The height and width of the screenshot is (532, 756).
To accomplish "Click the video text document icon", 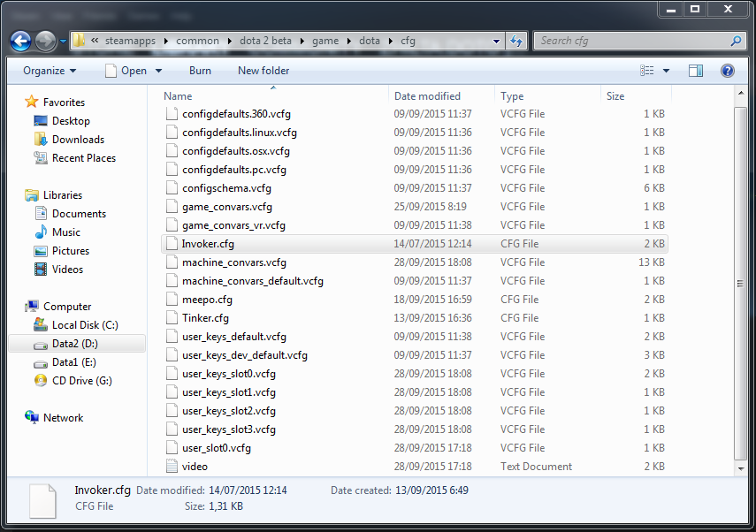I will click(x=172, y=467).
